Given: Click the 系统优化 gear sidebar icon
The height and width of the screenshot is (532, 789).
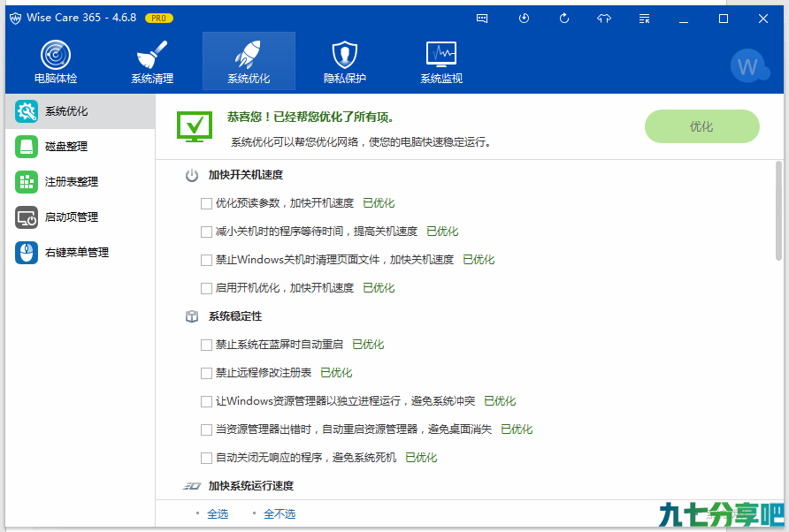Looking at the screenshot, I should pos(27,111).
